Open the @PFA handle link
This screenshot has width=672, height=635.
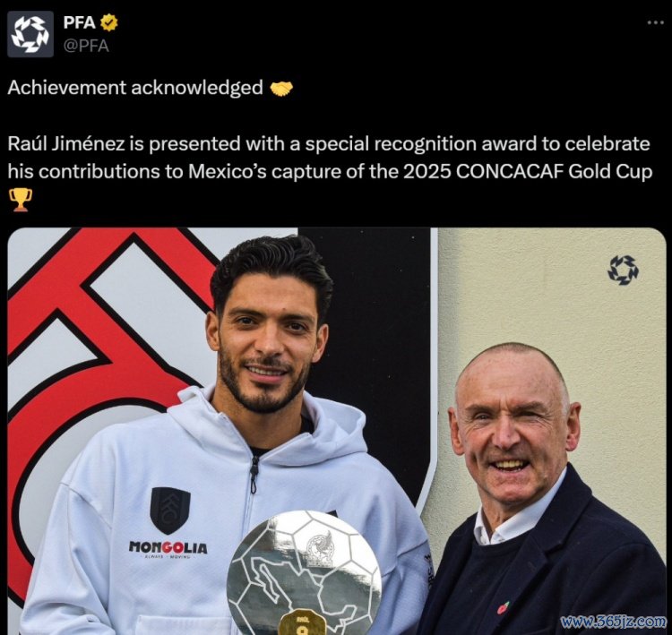tap(86, 46)
